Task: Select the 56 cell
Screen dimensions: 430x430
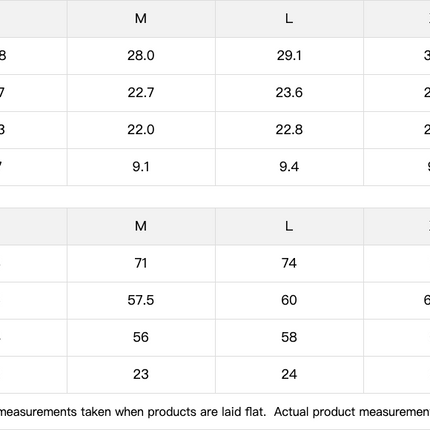Action: [141, 337]
